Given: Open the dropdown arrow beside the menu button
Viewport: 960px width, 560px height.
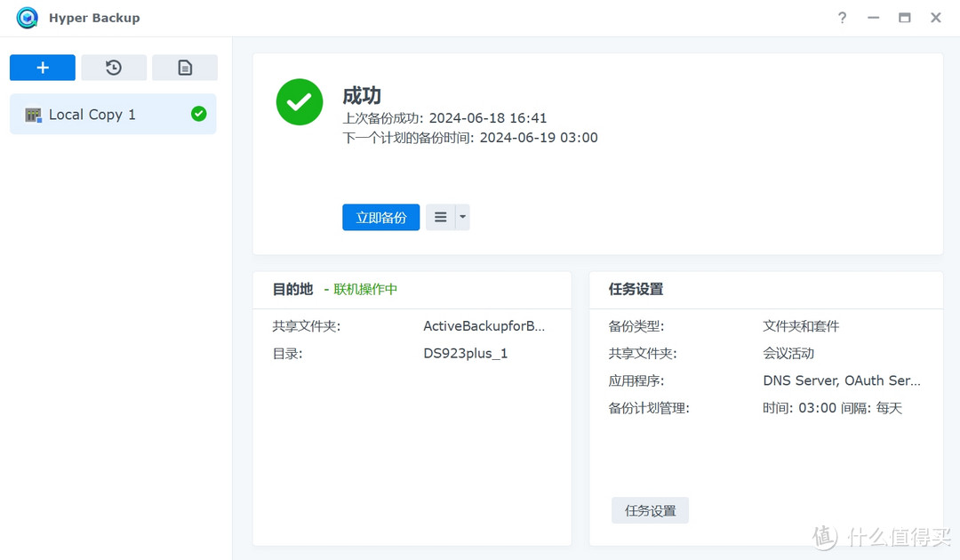Looking at the screenshot, I should click(x=461, y=216).
